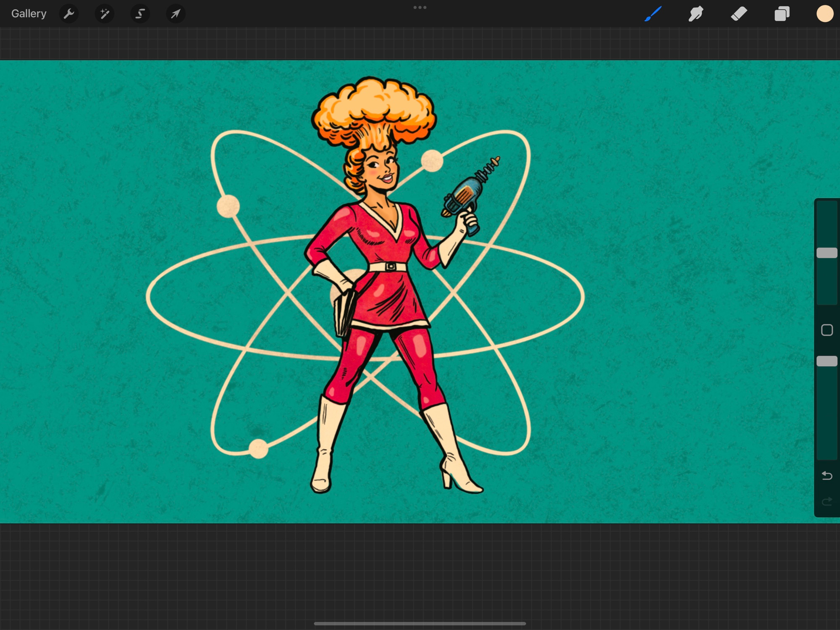This screenshot has width=840, height=630.
Task: Redo the last undone action
Action: [827, 501]
